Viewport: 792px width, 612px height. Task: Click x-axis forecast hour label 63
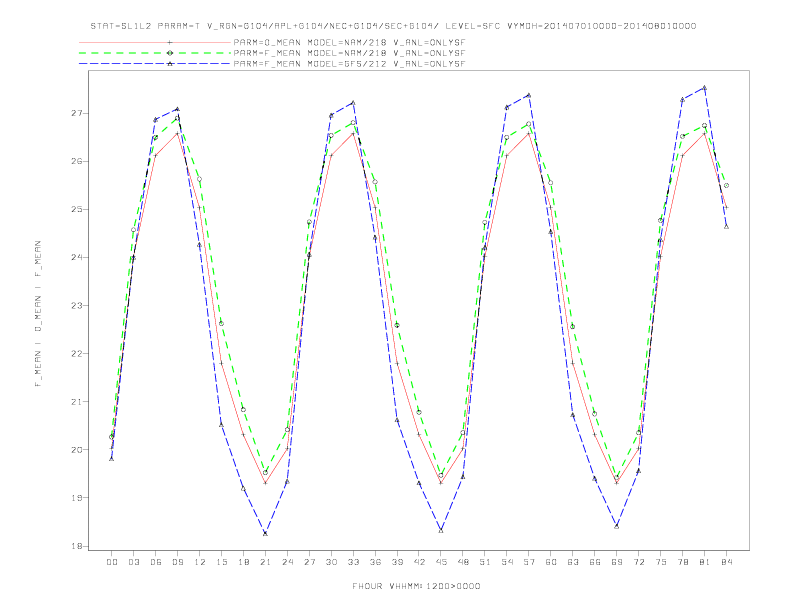[573, 562]
